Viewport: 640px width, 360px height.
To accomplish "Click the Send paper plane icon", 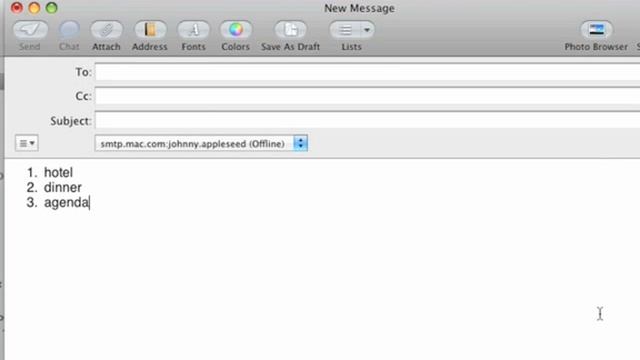I will (30, 29).
